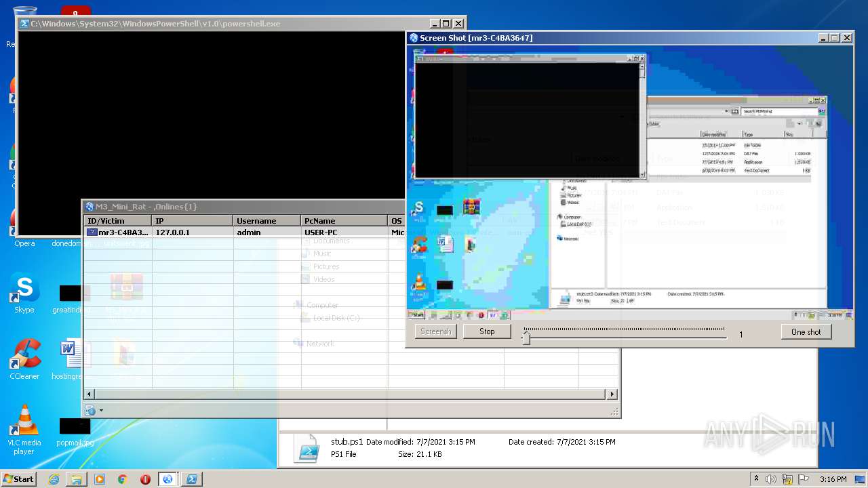868x488 pixels.
Task: Launch Internet Explorer from taskbar
Action: (54, 479)
